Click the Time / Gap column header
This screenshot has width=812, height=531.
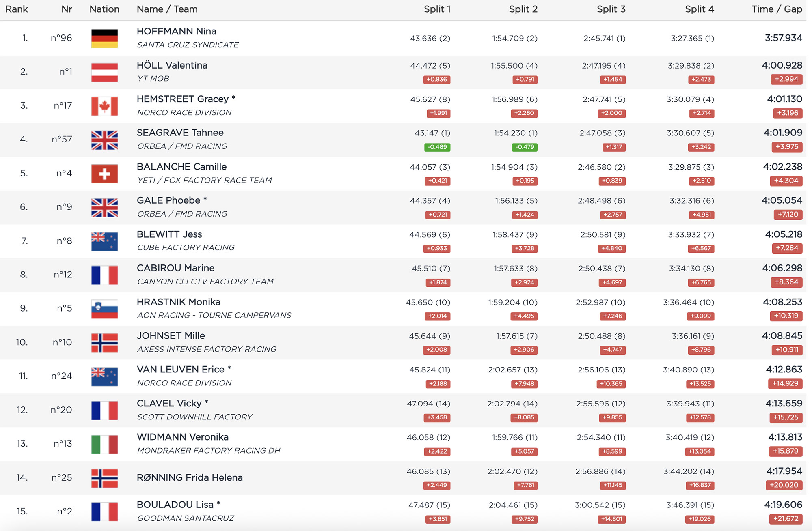(777, 9)
